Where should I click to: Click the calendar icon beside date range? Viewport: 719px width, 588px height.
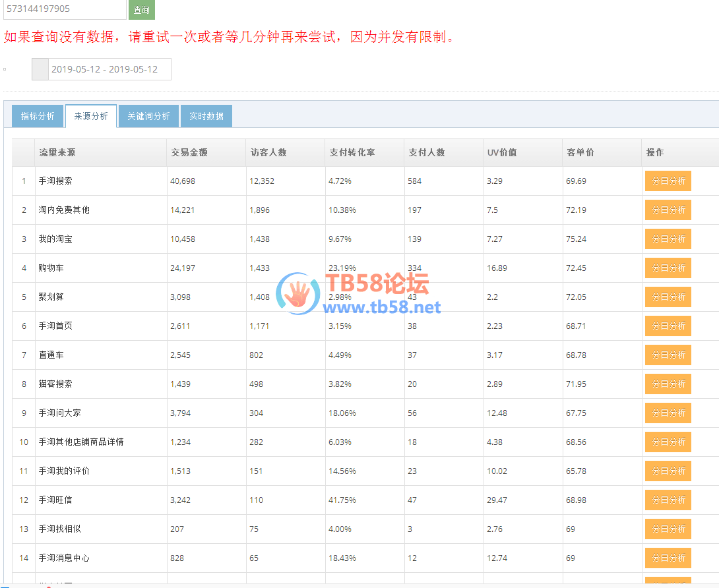click(40, 69)
